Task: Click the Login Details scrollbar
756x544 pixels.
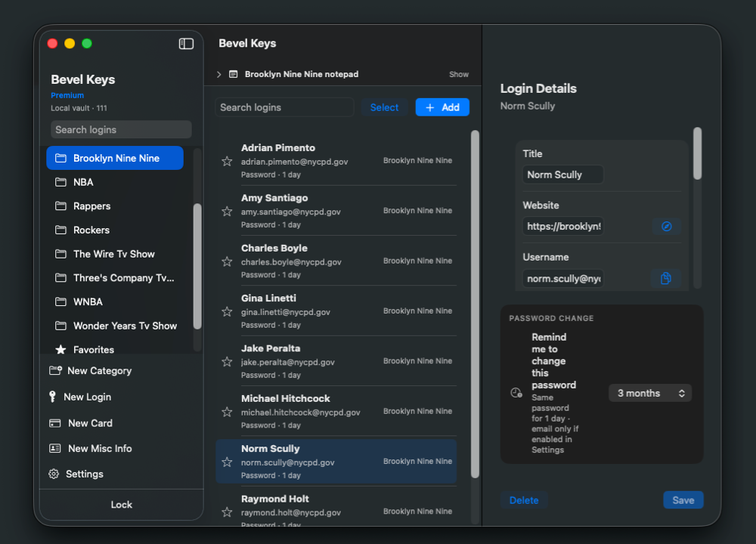Action: coord(697,153)
